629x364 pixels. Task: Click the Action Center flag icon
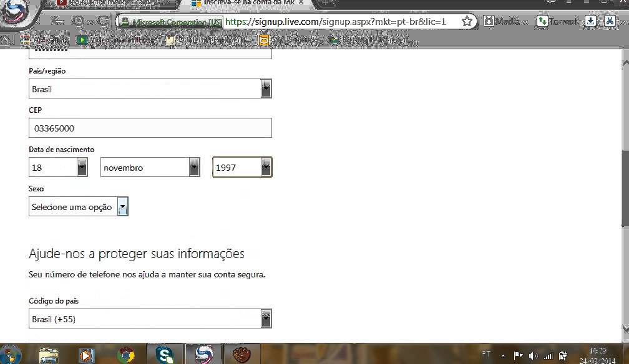tap(518, 355)
